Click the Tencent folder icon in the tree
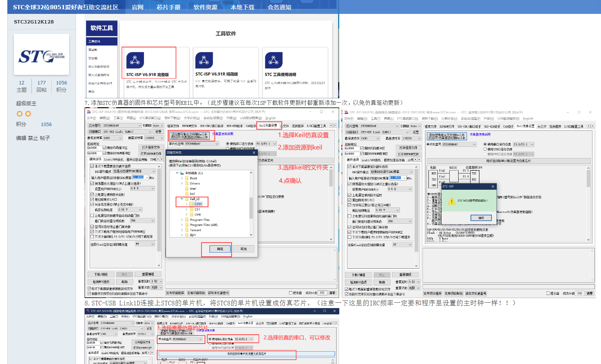Viewport: 601px width, 364px height. (x=186, y=230)
